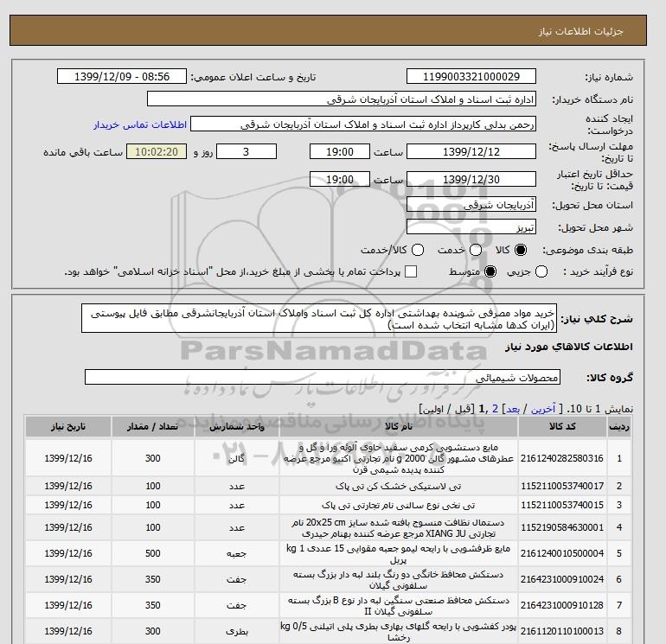Toggle the اسناد خزانه اسلامی payment checkbox
Image resolution: width=666 pixels, height=644 pixels.
[411, 271]
